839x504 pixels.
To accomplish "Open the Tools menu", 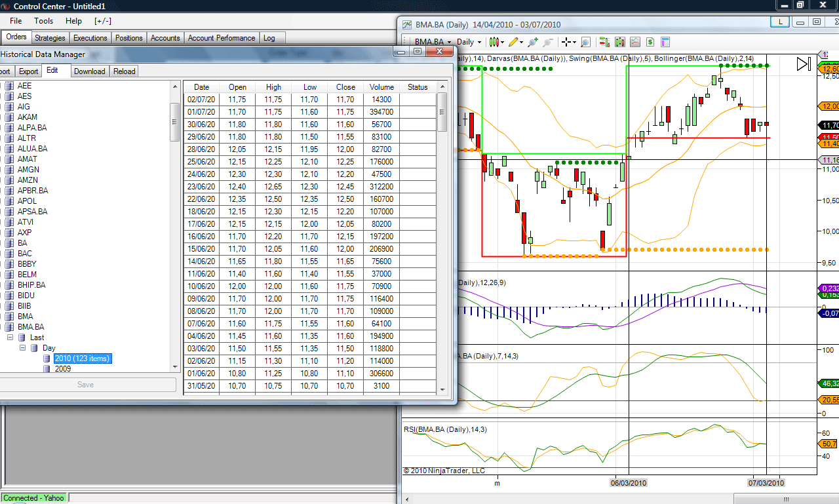I will (x=44, y=21).
